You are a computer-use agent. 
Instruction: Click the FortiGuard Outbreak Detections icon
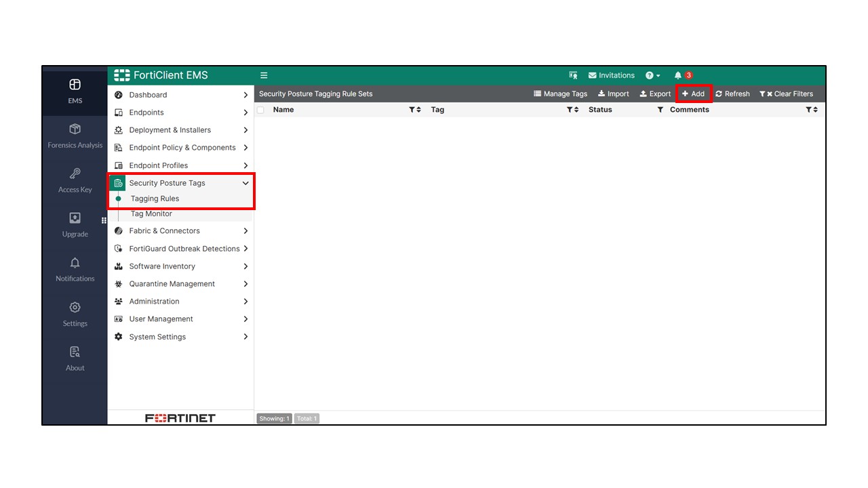(119, 249)
